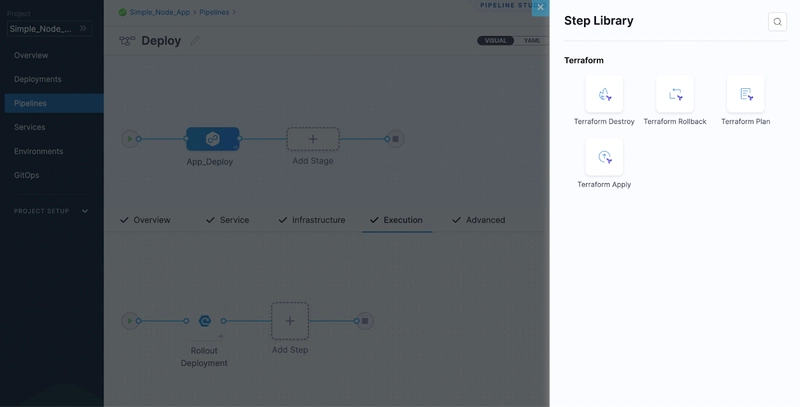Select the Terraform Destroy step icon
800x407 pixels.
point(604,94)
